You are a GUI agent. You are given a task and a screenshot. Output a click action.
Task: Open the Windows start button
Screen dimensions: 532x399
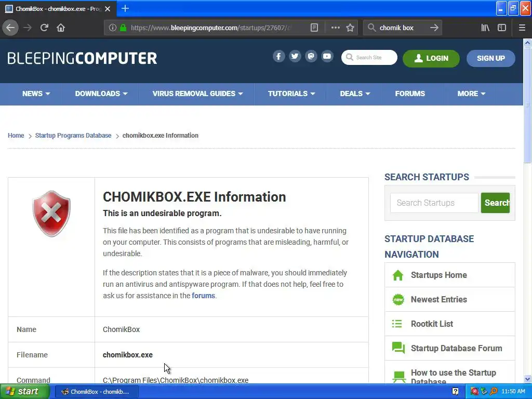pyautogui.click(x=24, y=392)
